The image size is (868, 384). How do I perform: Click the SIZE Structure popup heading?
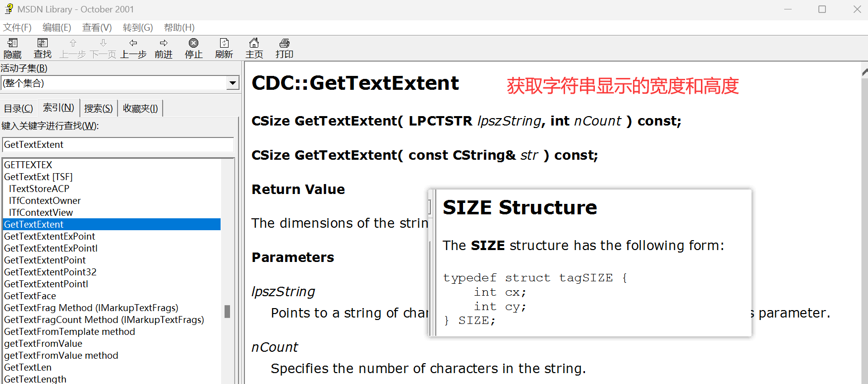point(520,207)
